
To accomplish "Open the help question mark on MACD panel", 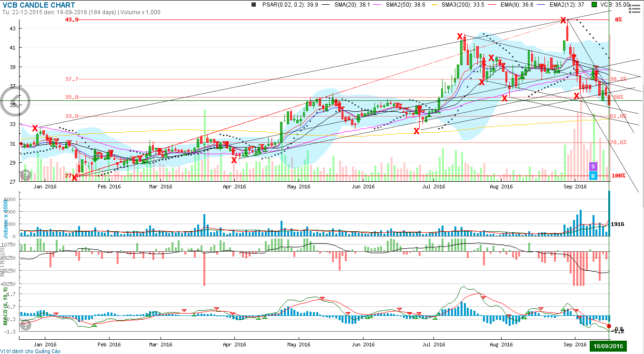I will (x=26, y=325).
